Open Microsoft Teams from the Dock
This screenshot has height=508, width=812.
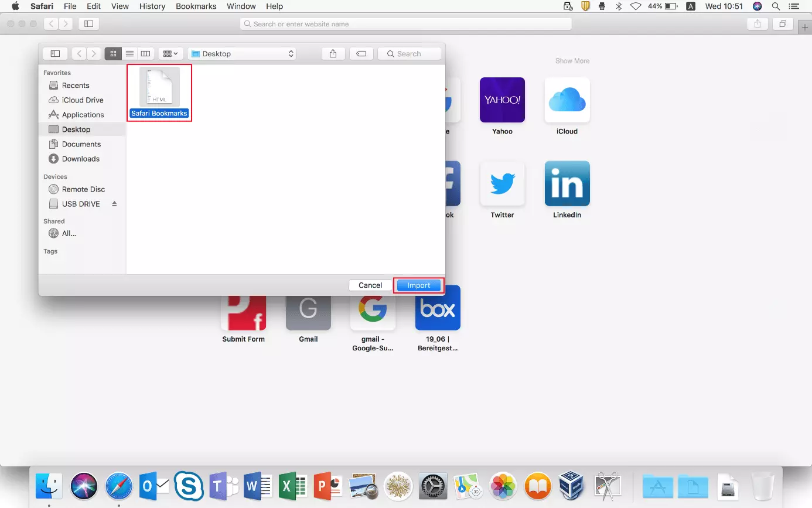[224, 486]
